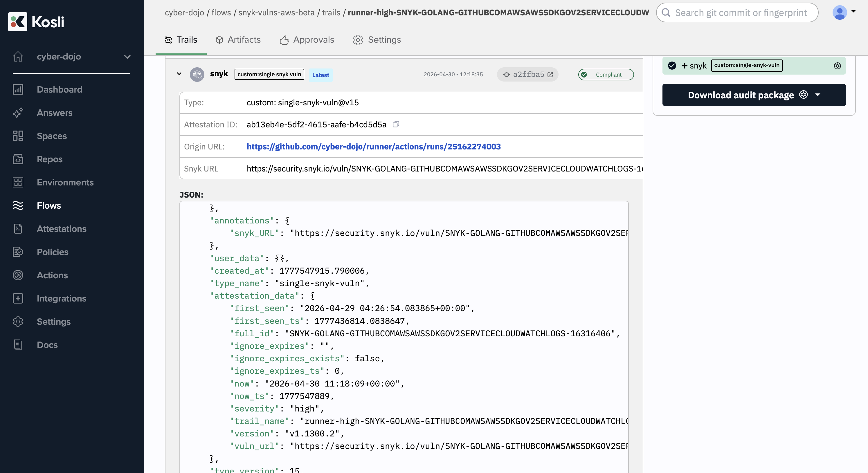The width and height of the screenshot is (868, 473).
Task: Open the user profile avatar
Action: click(x=840, y=13)
